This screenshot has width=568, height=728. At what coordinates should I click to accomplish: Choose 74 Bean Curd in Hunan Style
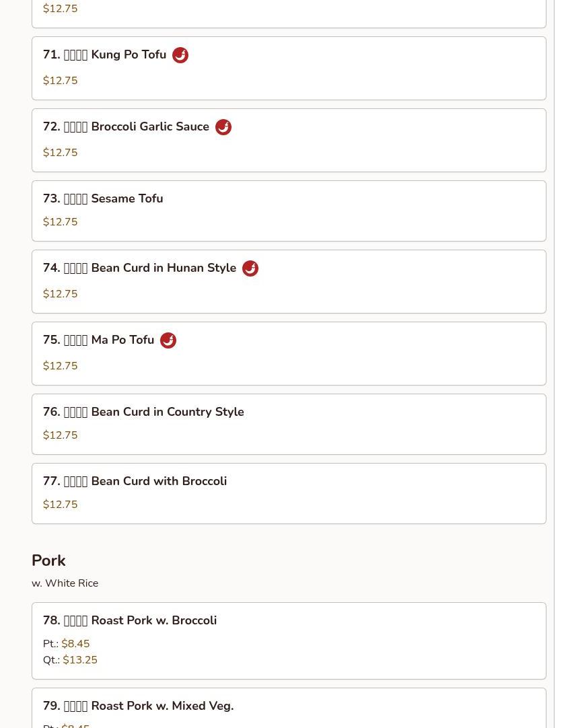(x=289, y=281)
